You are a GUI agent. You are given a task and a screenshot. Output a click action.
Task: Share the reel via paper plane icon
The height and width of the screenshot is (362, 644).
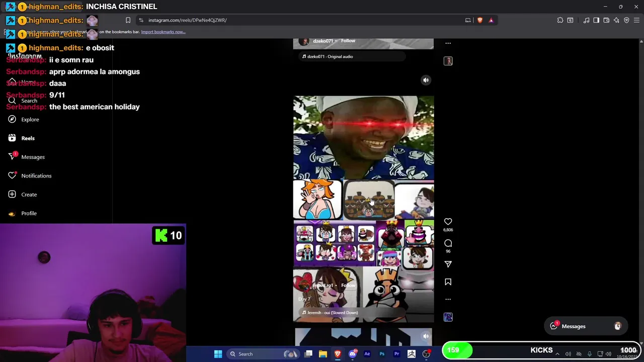(448, 264)
